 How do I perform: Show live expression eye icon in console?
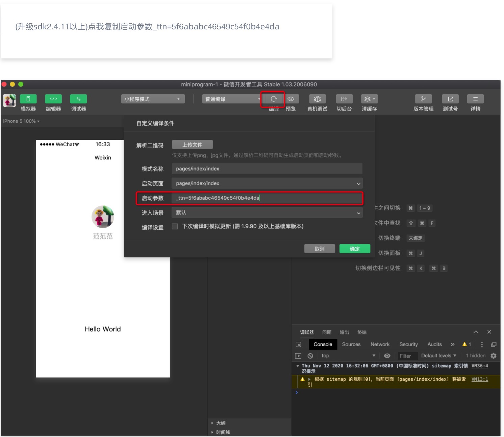(x=387, y=356)
